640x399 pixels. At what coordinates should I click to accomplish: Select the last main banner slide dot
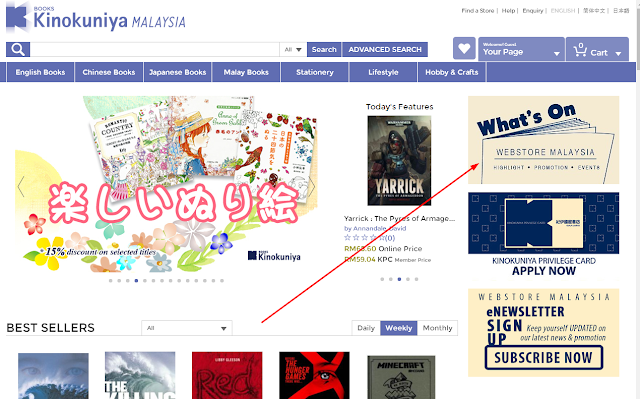(x=222, y=281)
